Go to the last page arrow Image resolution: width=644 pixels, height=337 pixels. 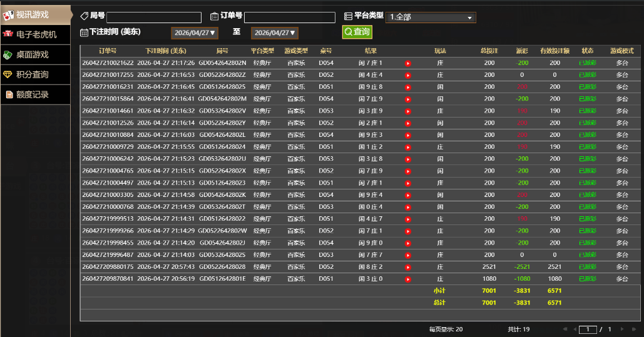[634, 329]
